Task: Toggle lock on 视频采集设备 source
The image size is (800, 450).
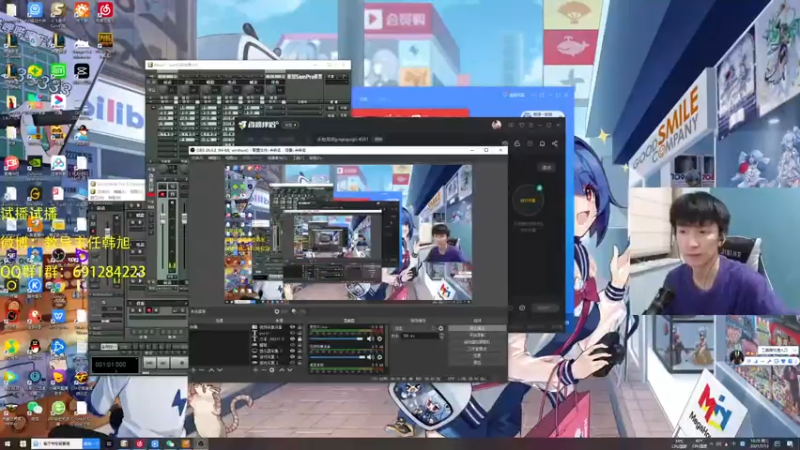Action: tap(299, 327)
